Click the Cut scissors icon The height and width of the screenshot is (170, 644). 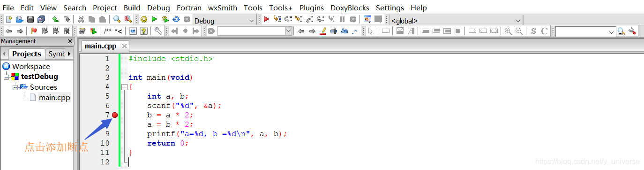point(81,20)
